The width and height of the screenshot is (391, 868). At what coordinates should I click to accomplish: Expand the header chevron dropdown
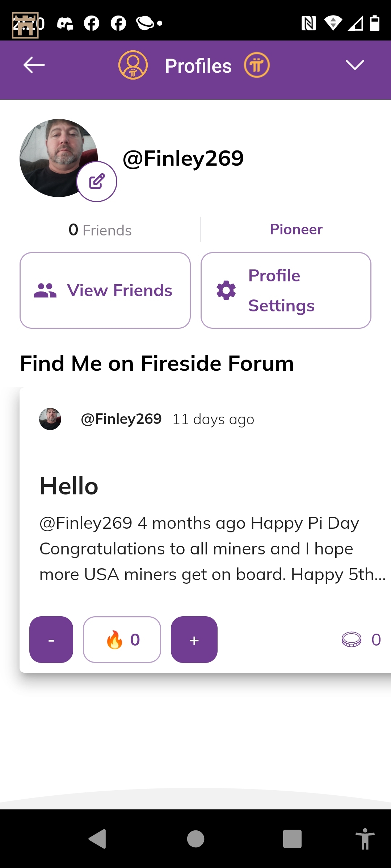(x=354, y=65)
